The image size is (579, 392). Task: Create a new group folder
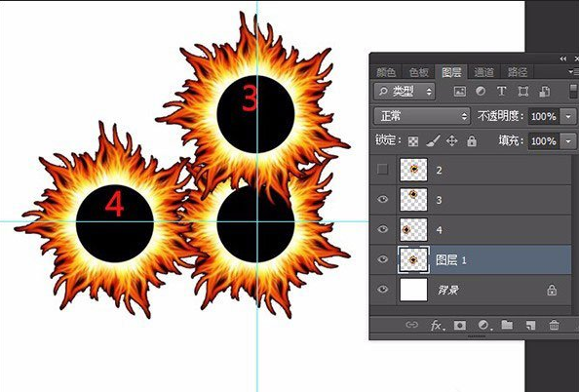point(507,325)
